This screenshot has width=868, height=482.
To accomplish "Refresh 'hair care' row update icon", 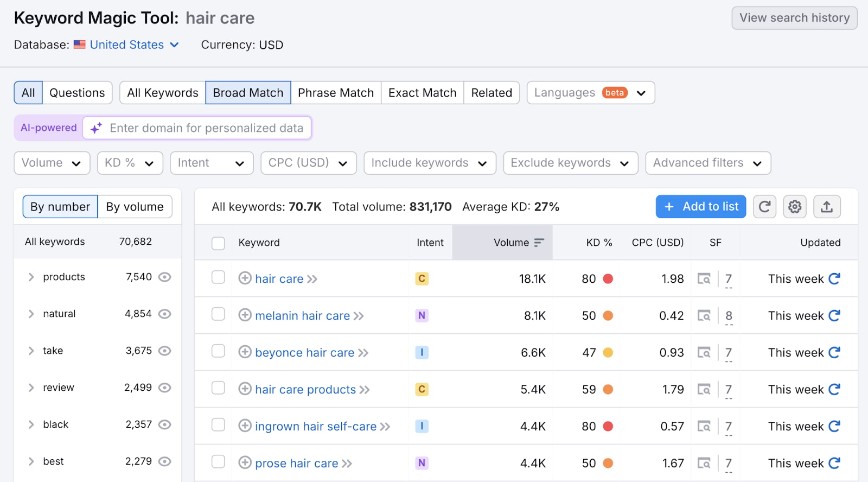I will coord(834,278).
